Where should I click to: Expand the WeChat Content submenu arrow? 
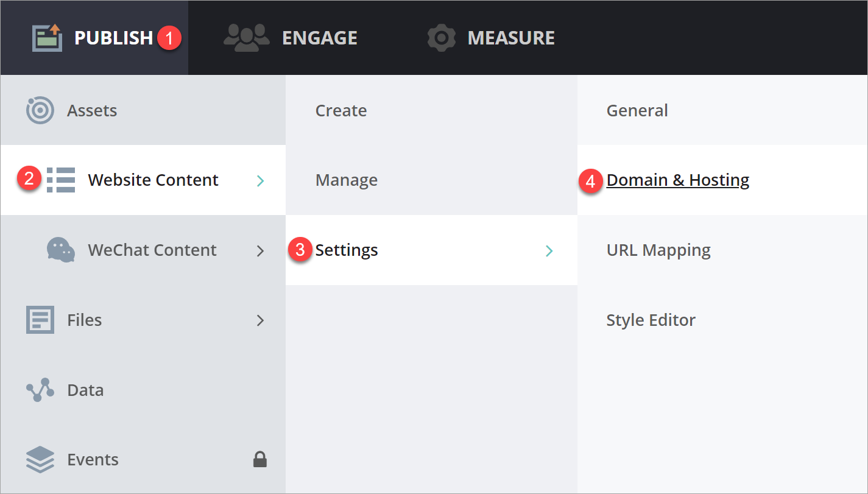[x=260, y=250]
